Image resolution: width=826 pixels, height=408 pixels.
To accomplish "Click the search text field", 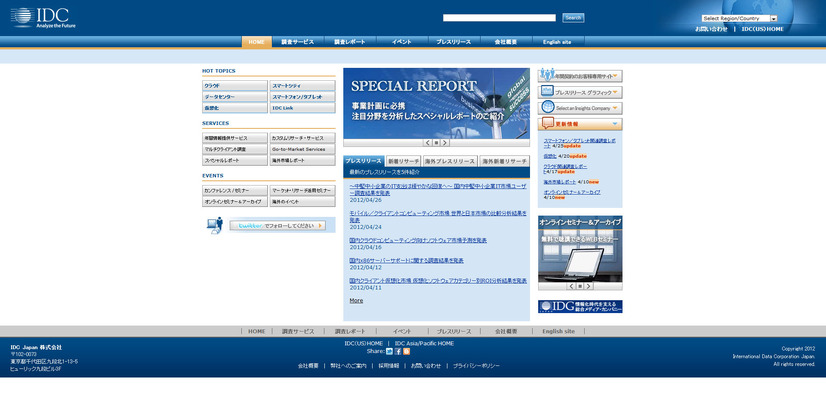I will [x=499, y=18].
